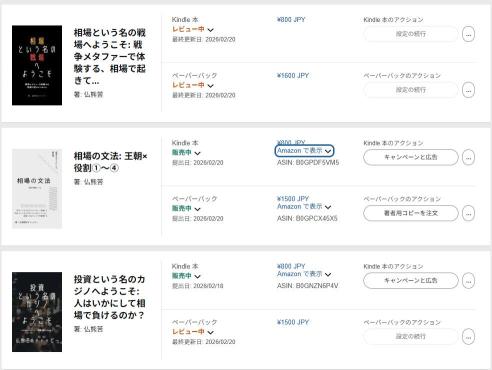Open 相場の文法 book cover thumbnail
492x370 pixels.
pos(37,189)
